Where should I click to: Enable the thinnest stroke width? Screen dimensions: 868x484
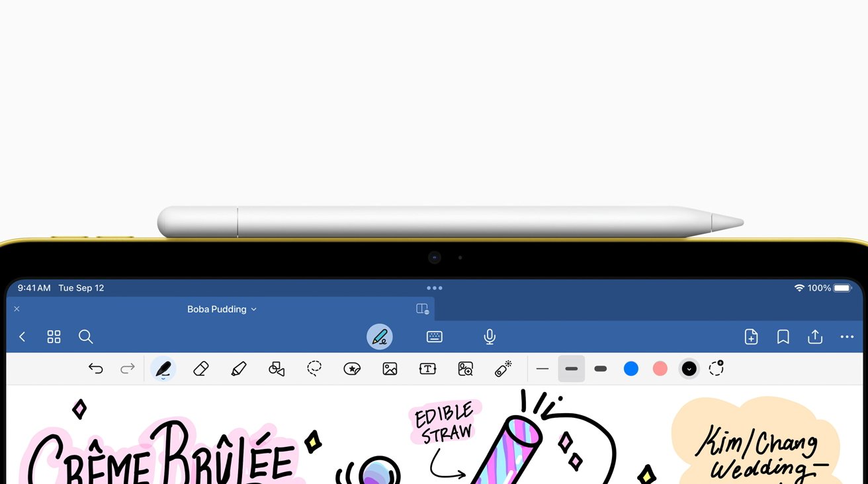click(542, 369)
